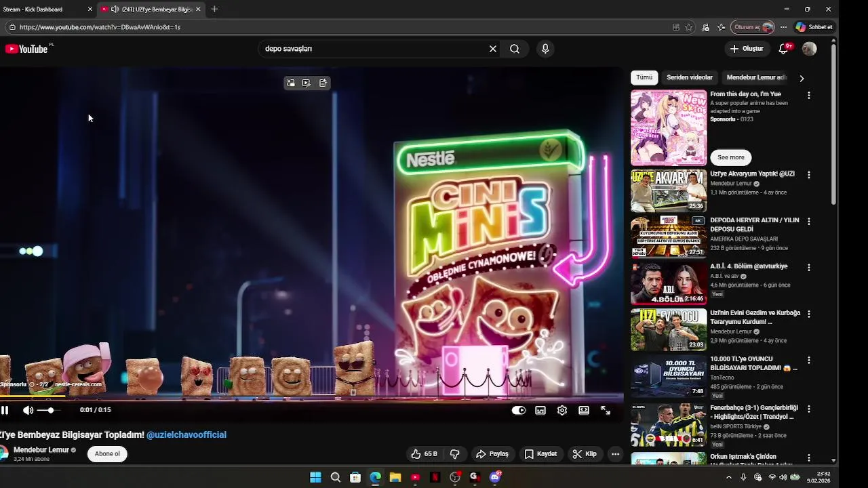Click the Oturum aç profile button

coord(753,27)
